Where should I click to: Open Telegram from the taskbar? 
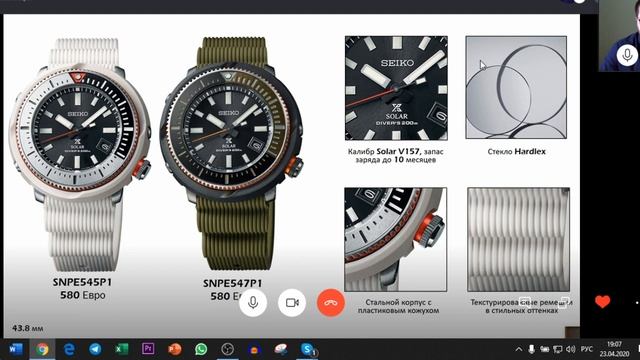click(x=95, y=349)
